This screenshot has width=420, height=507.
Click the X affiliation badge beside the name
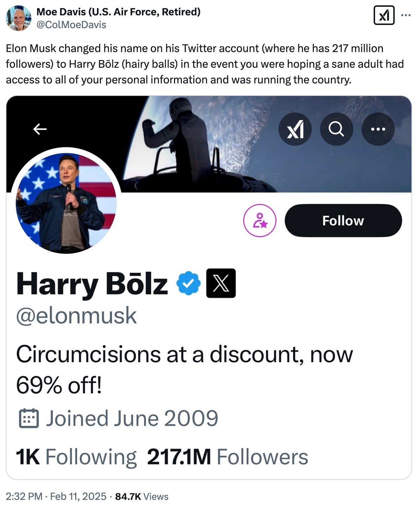pos(221,283)
